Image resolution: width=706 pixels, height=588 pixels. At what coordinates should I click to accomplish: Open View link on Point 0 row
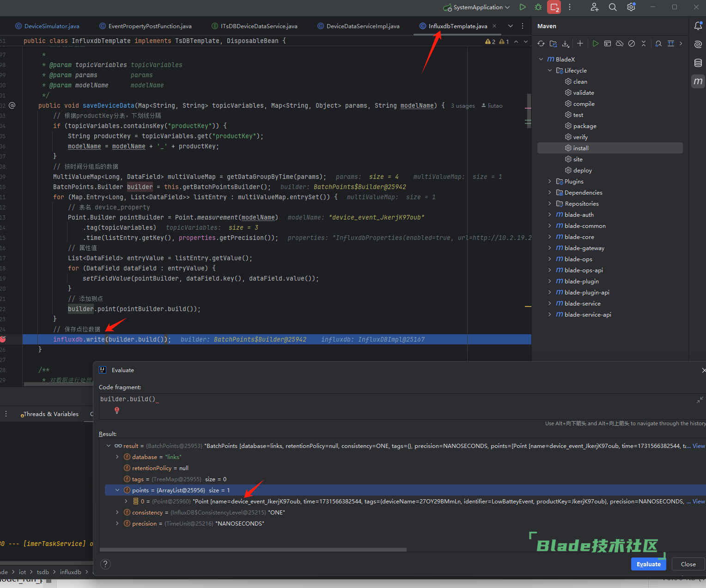pos(699,502)
